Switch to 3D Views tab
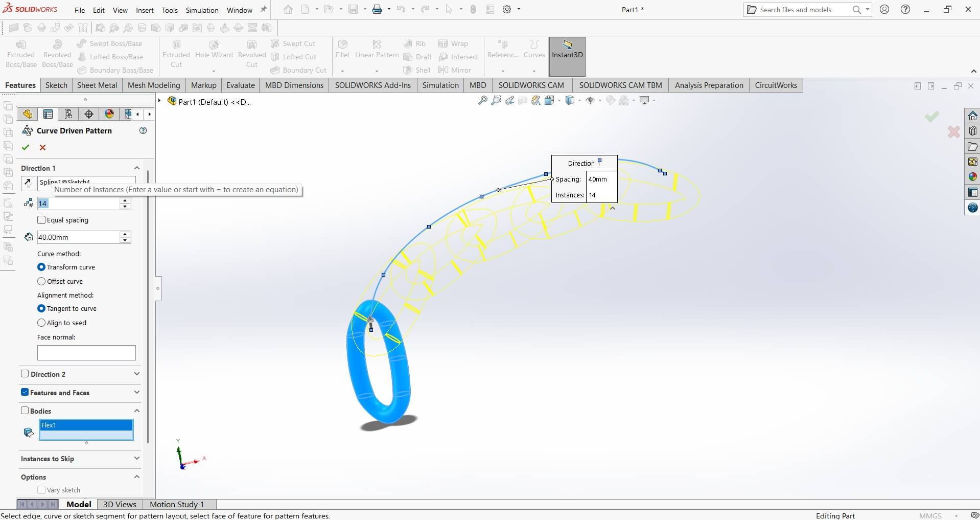This screenshot has width=980, height=520. point(120,505)
